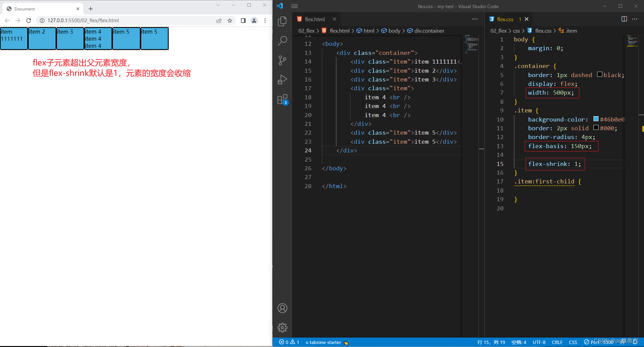Change indentation via spaces indicator
Image resolution: width=644 pixels, height=347 pixels.
[519, 342]
